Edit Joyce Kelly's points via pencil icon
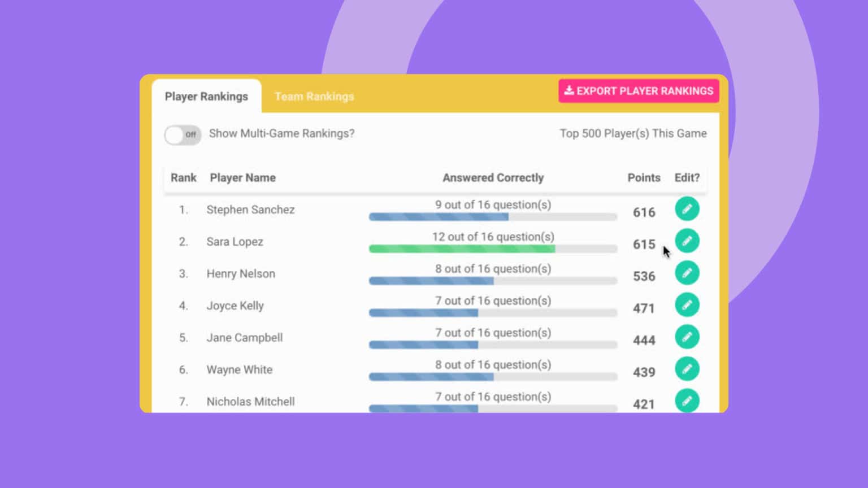The width and height of the screenshot is (868, 488). tap(687, 305)
